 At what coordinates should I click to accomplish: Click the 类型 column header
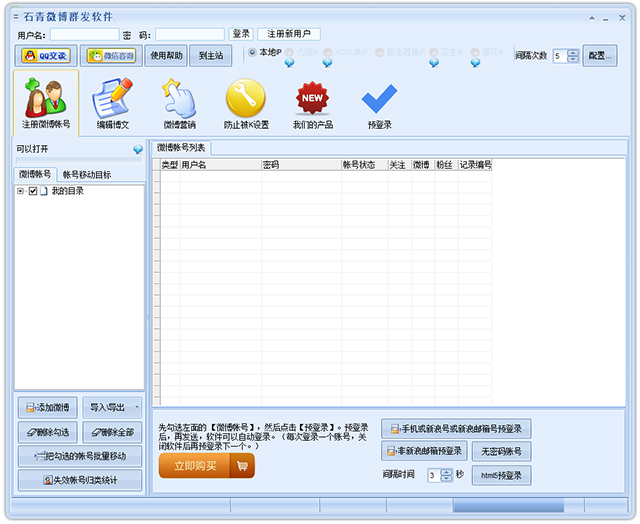[x=170, y=165]
